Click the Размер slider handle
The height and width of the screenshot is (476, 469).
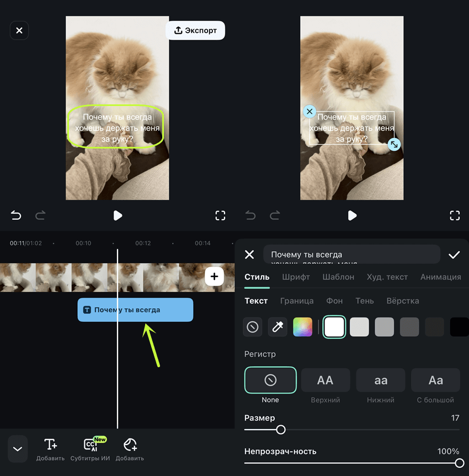281,430
